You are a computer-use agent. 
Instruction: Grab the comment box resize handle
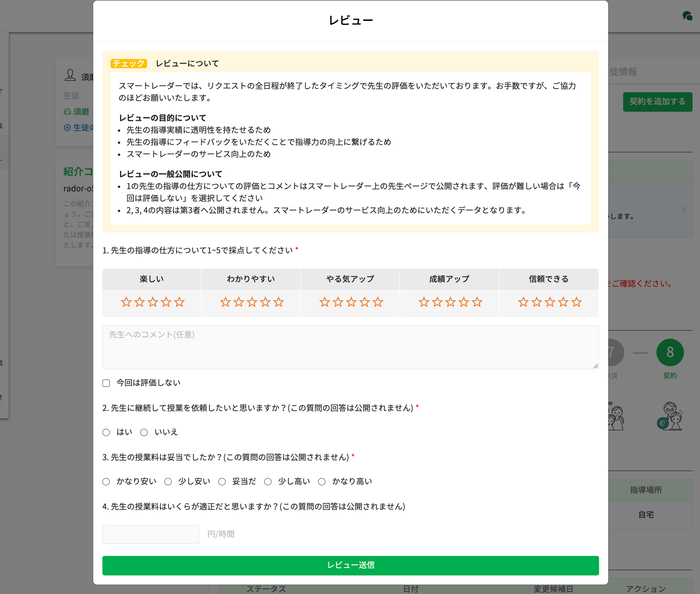point(595,365)
